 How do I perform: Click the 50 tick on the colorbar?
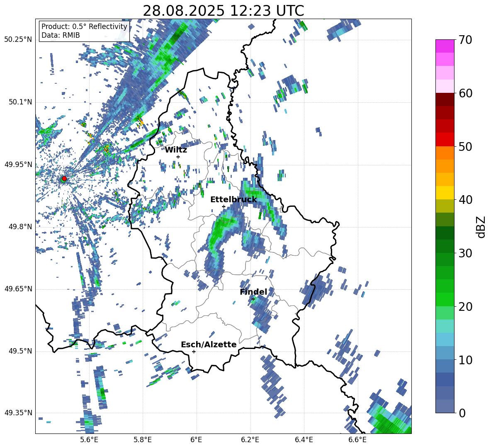(x=465, y=146)
